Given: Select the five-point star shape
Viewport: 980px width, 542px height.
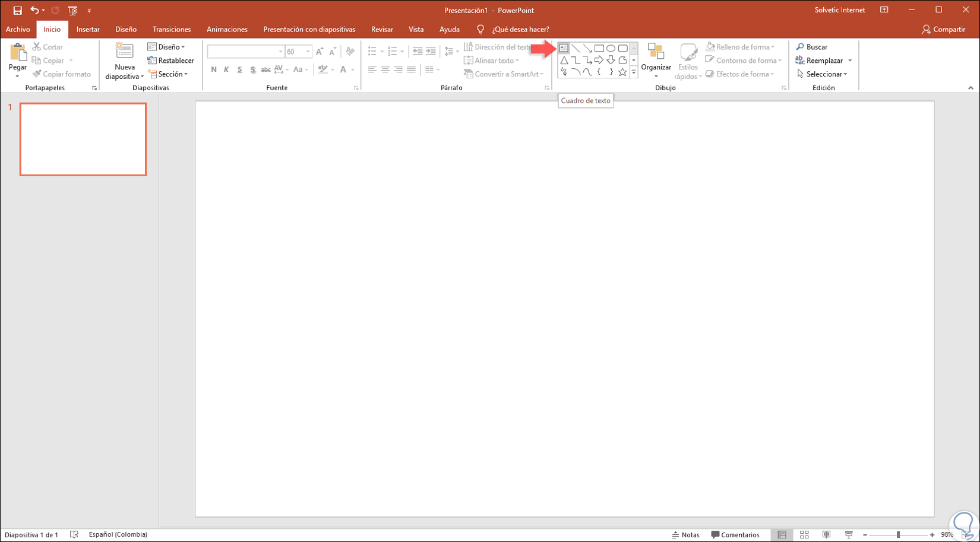Looking at the screenshot, I should tap(622, 72).
